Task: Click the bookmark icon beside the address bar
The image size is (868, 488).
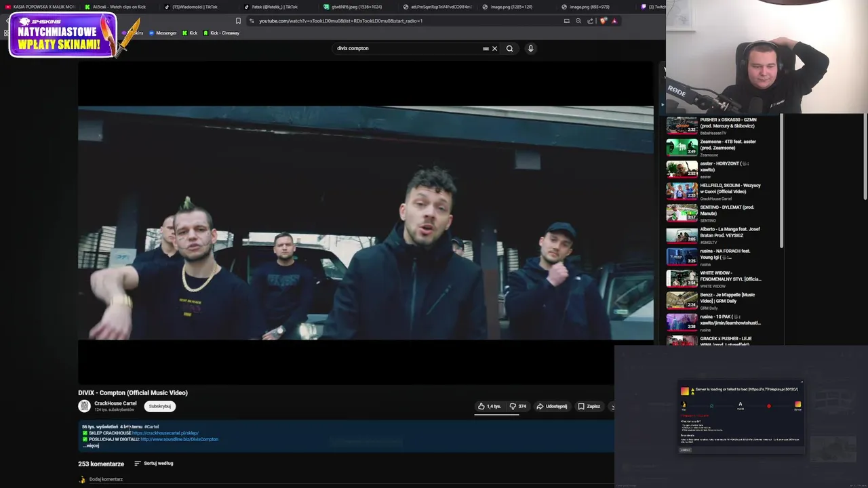Action: coord(238,21)
